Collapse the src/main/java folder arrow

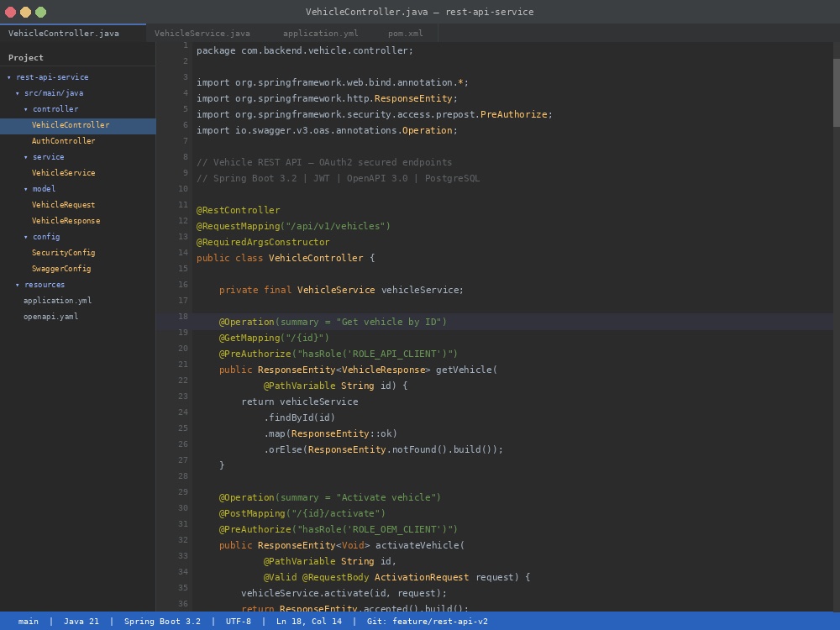pos(18,93)
